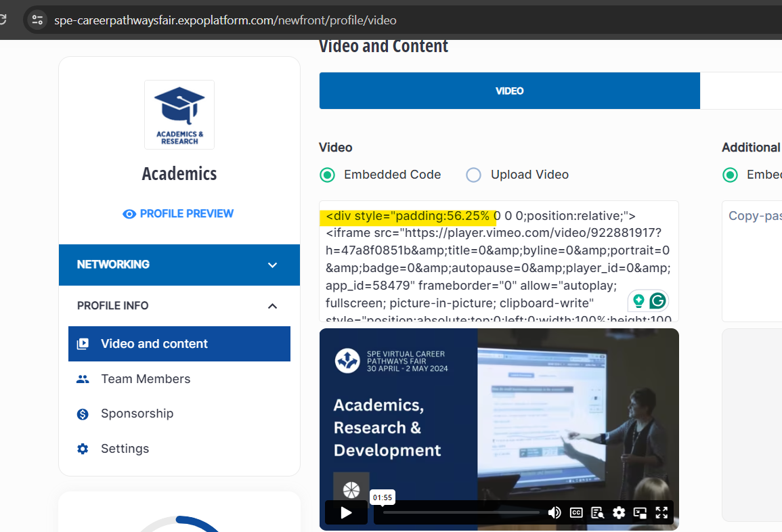Image resolution: width=782 pixels, height=532 pixels.
Task: Click into the embed code text area
Action: (x=499, y=261)
